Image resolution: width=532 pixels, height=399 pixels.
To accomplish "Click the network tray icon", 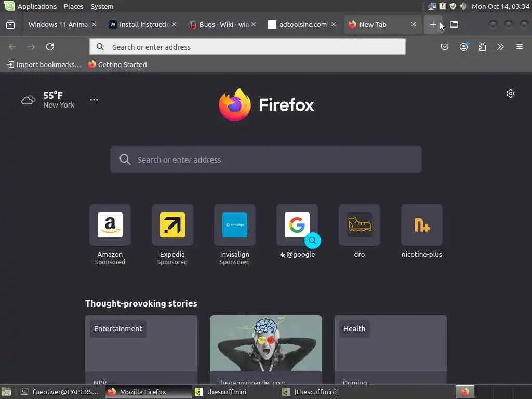I will click(x=432, y=6).
